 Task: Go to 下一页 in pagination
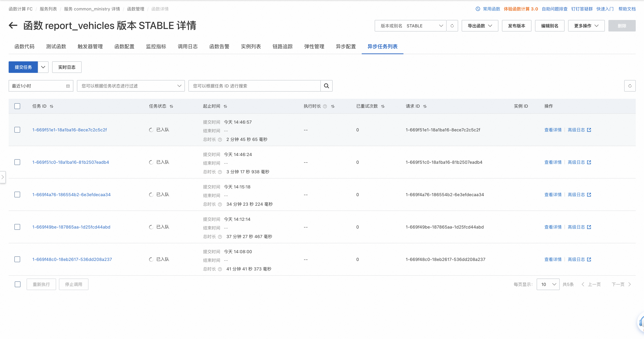click(x=621, y=284)
